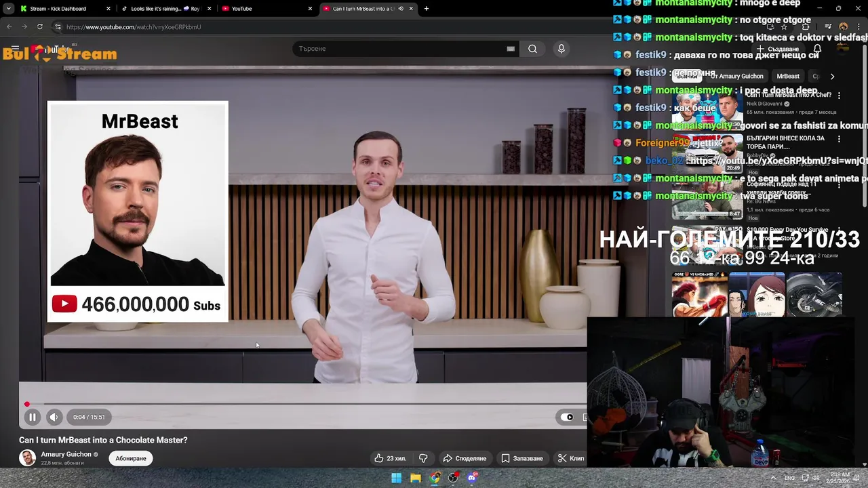868x488 pixels.
Task: Click the ENG language indicator in the tray
Action: pyautogui.click(x=790, y=478)
